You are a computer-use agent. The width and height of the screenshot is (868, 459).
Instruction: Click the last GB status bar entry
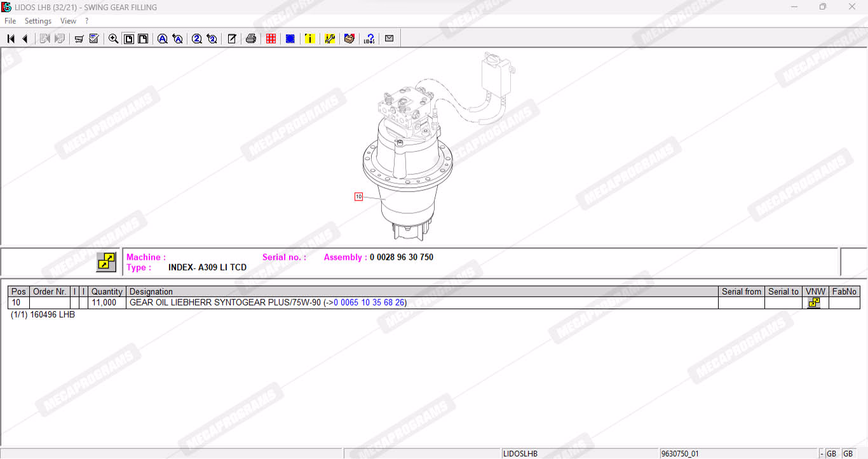(x=848, y=454)
